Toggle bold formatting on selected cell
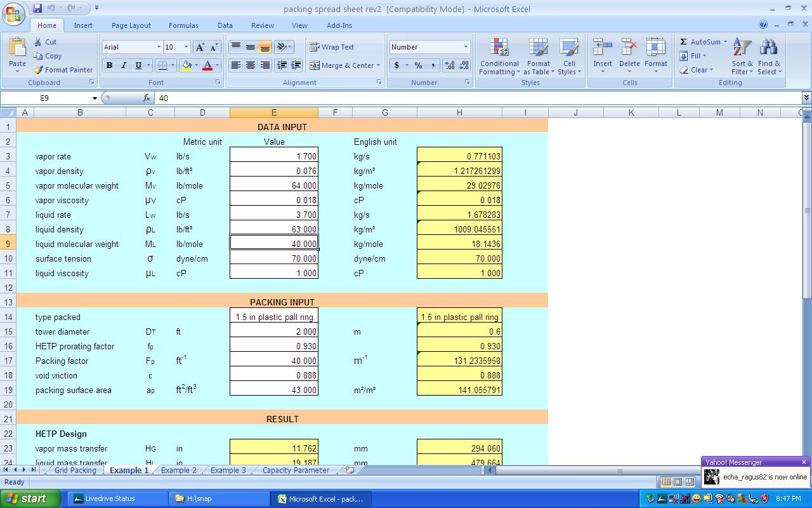This screenshot has height=508, width=812. pyautogui.click(x=108, y=65)
